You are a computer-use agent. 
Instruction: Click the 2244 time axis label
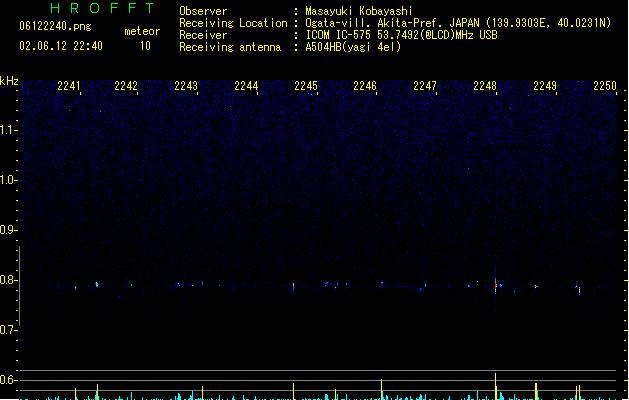tap(246, 86)
